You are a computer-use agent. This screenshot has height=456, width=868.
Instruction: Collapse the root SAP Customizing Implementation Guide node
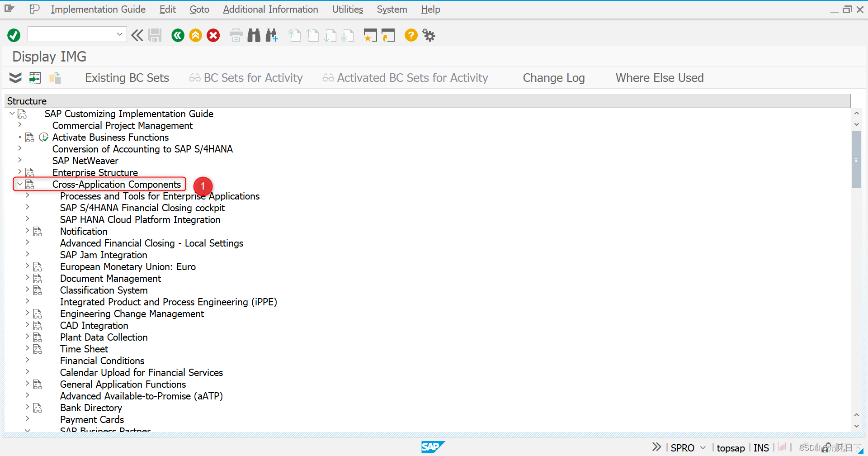coord(12,114)
